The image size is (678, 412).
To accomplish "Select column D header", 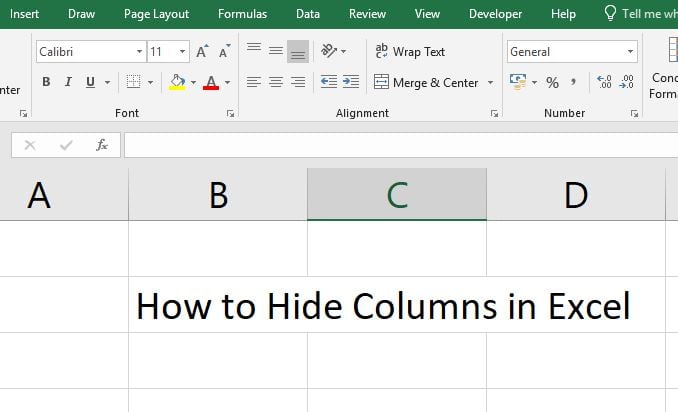I will 576,195.
